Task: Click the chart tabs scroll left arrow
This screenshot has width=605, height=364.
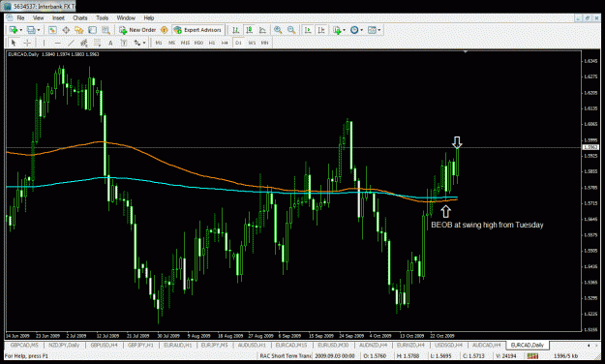Action: 589,345
